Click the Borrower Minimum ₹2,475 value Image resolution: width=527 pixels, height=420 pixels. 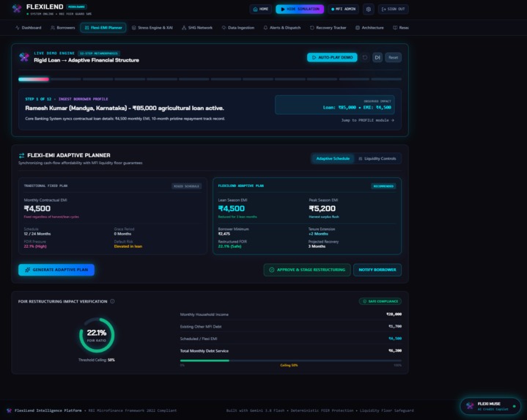pyautogui.click(x=224, y=234)
